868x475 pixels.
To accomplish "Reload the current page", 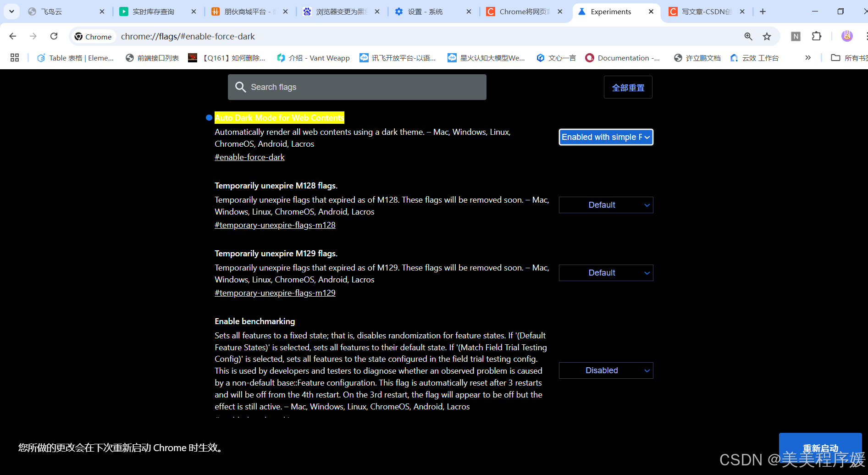I will (x=54, y=36).
